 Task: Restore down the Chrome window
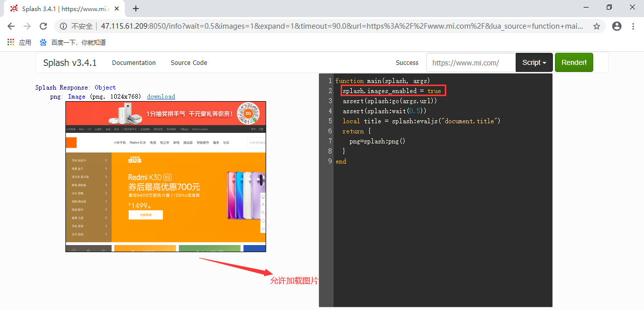click(609, 7)
